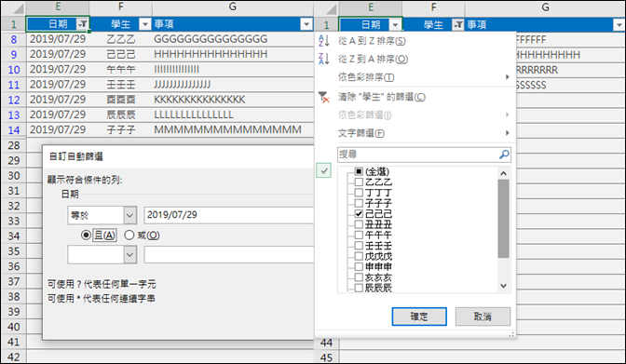Select the 且(A) radio button
The image size is (626, 364).
(86, 236)
